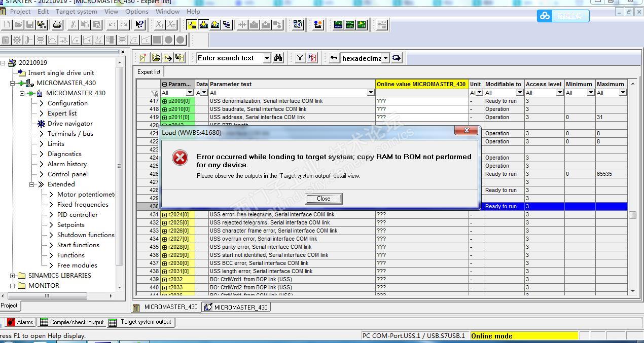The height and width of the screenshot is (343, 644).
Task: Click the open value list icon
Action: 156,58
